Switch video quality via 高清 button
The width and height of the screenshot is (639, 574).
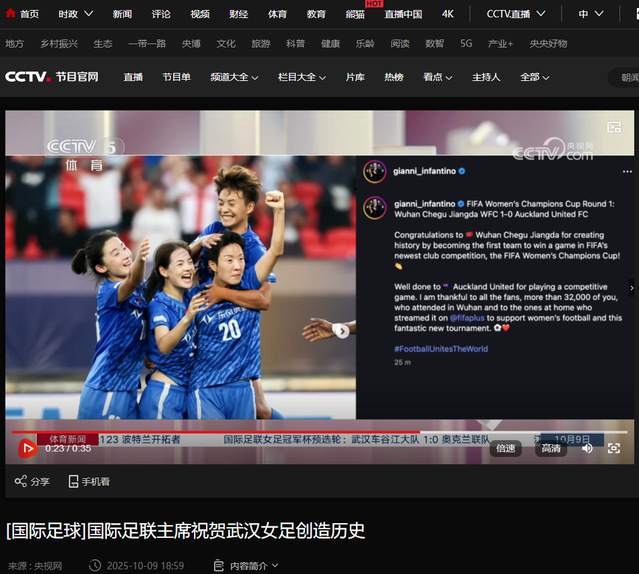(551, 448)
